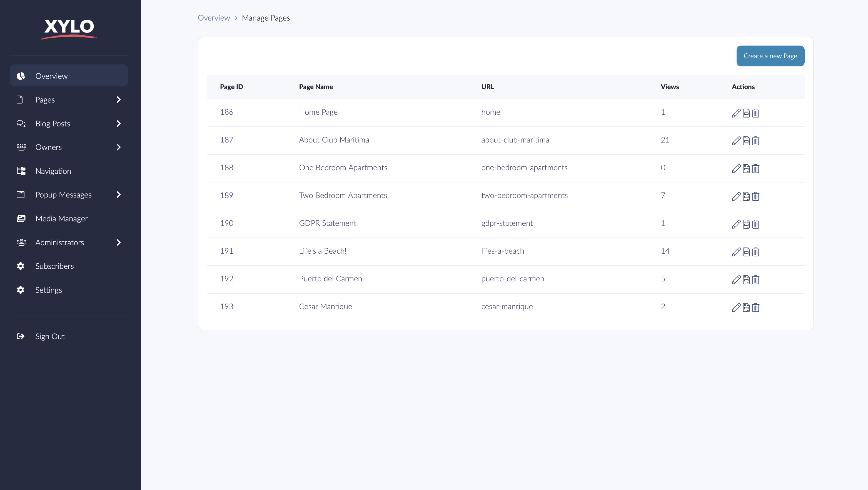This screenshot has height=490, width=868.
Task: Expand the Pages submenu chevron
Action: [x=118, y=100]
